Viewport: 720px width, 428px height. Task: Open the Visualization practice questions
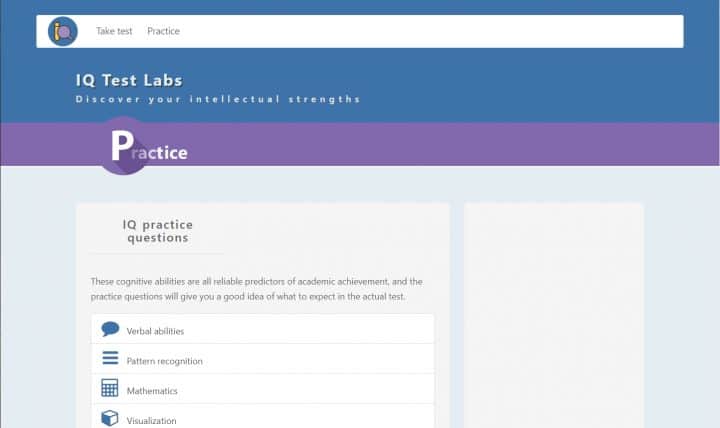151,421
